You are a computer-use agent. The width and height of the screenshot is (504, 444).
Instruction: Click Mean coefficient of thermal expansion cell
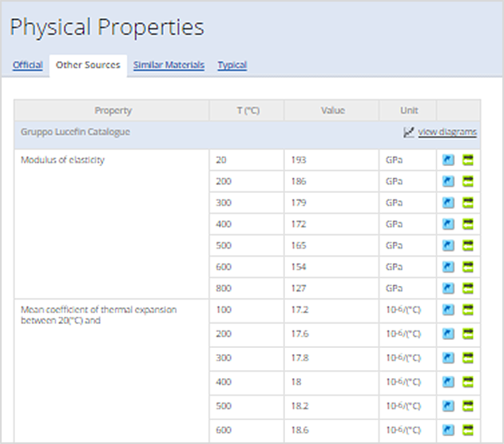(x=112, y=371)
